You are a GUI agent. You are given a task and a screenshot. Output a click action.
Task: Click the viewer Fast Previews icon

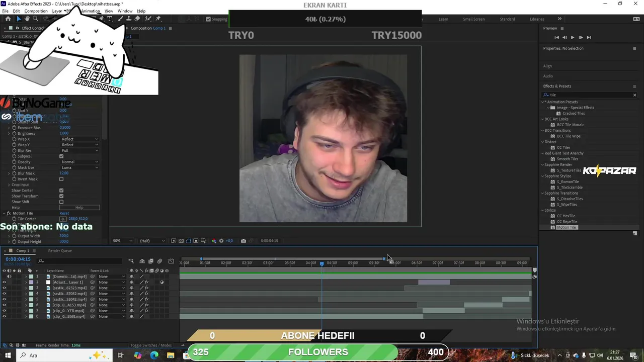(x=174, y=241)
